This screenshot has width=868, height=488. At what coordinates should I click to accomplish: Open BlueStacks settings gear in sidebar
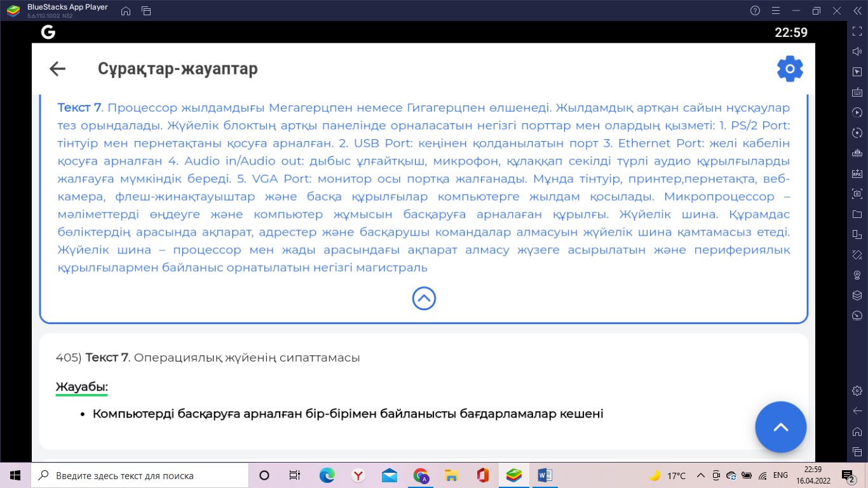[857, 390]
